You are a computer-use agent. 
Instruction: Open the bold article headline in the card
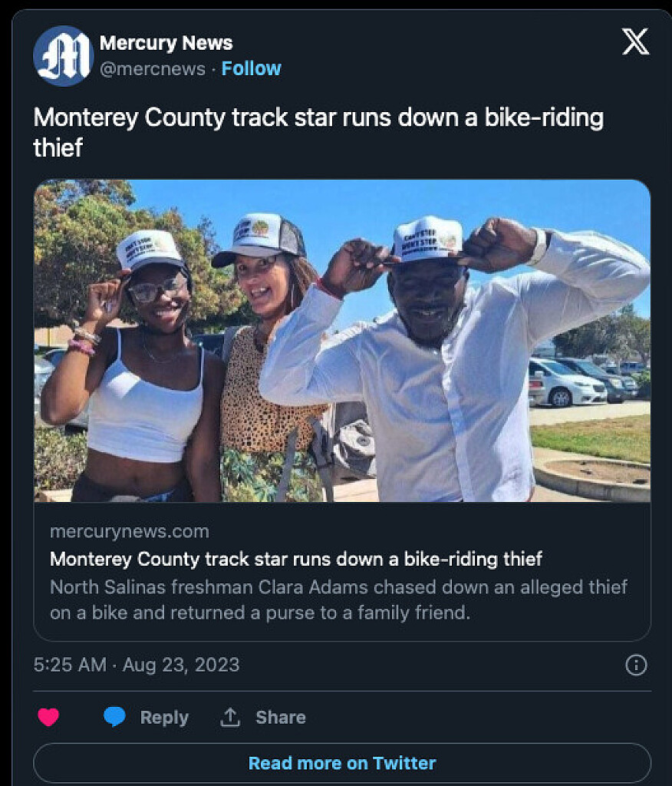click(296, 558)
